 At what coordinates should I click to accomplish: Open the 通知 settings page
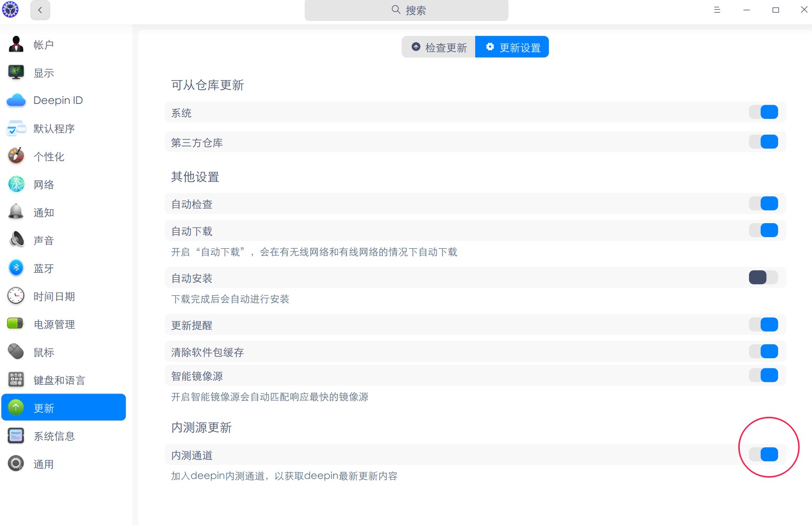coord(64,212)
